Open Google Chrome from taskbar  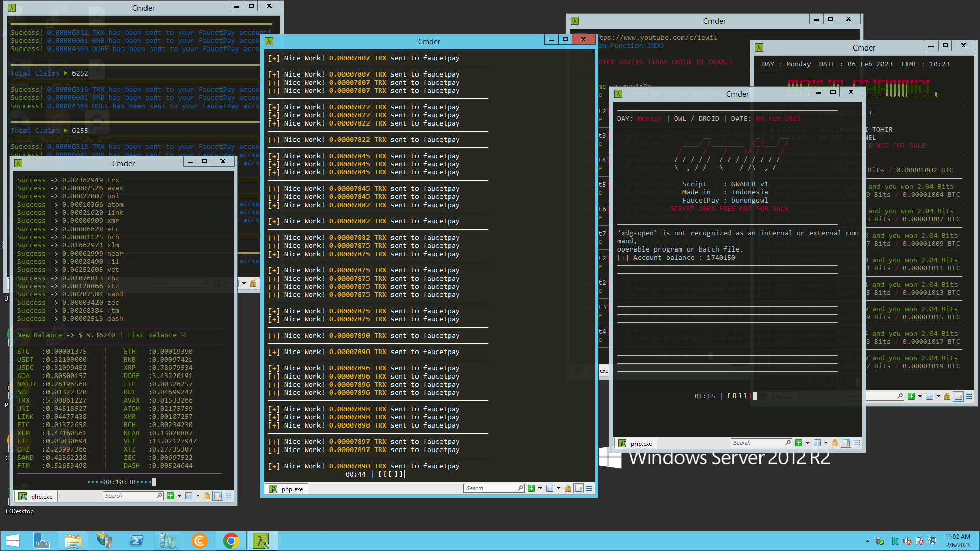(231, 541)
